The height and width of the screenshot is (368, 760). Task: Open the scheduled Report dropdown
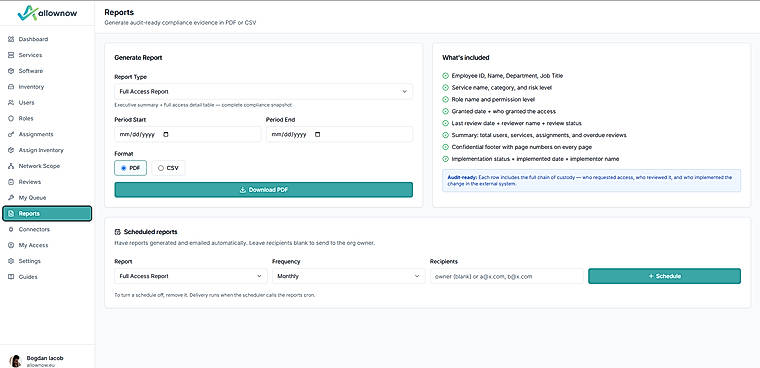click(x=190, y=276)
